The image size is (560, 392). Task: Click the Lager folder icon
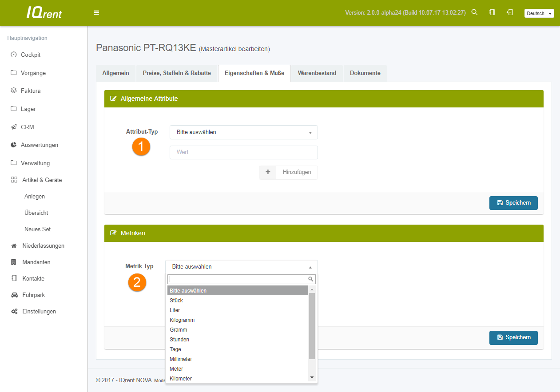coord(14,109)
